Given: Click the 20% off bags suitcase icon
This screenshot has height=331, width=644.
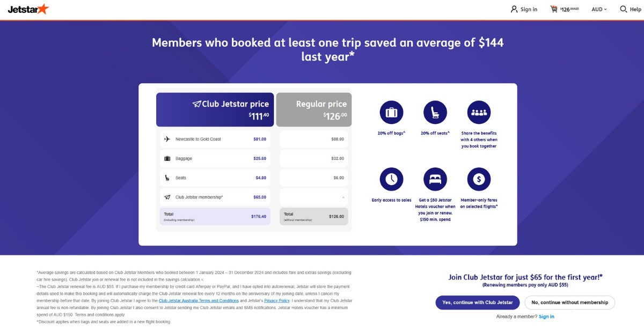Looking at the screenshot, I should pos(391,113).
